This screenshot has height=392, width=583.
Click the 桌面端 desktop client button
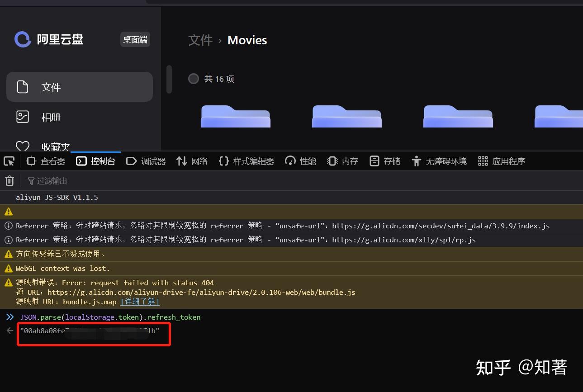coord(135,39)
